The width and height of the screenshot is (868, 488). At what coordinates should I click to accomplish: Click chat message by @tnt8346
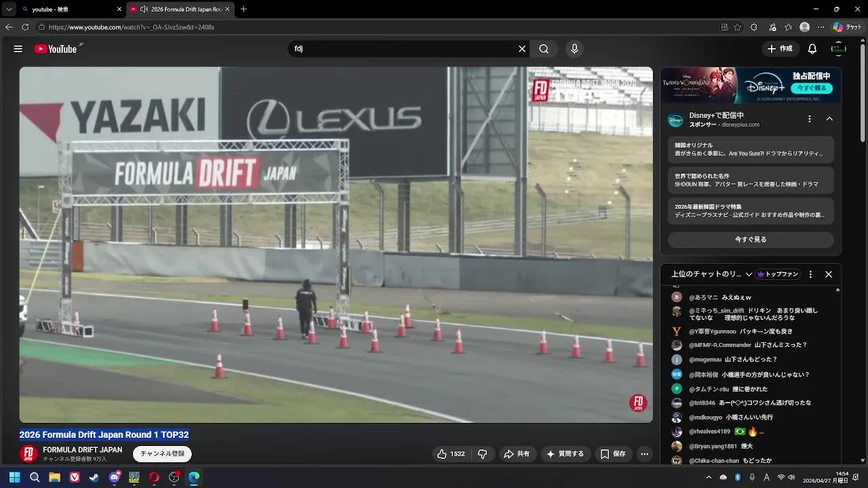751,403
